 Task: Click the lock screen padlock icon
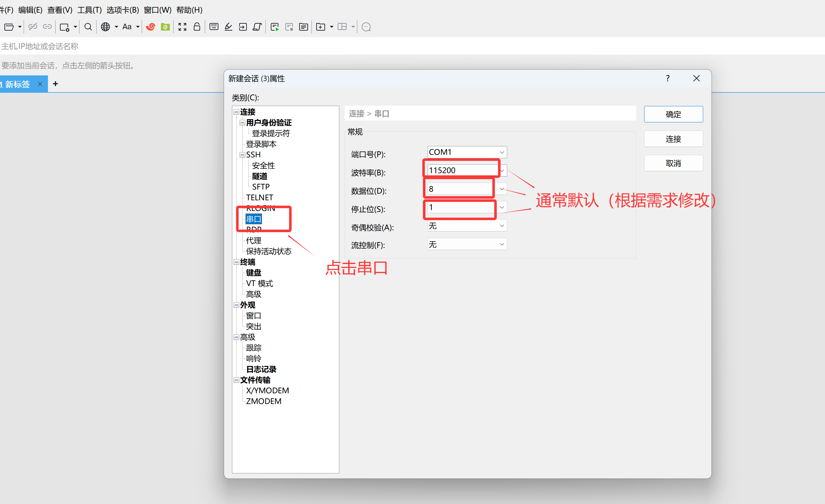coord(197,27)
